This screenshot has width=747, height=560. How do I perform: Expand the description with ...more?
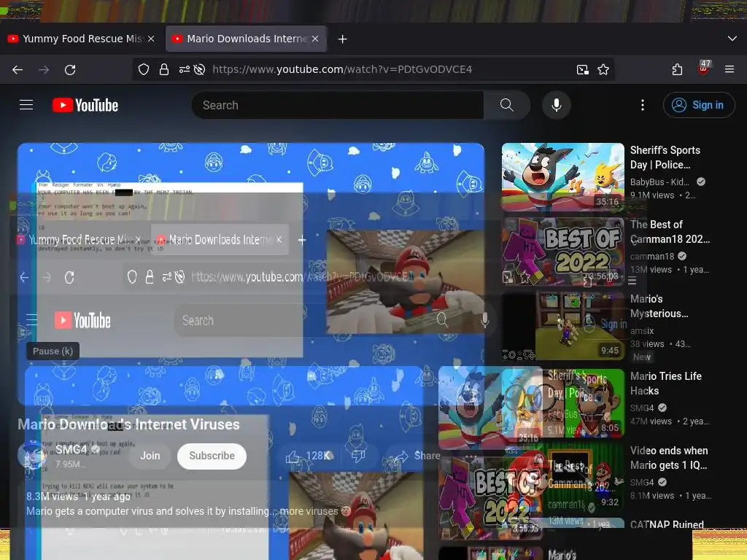(x=309, y=511)
